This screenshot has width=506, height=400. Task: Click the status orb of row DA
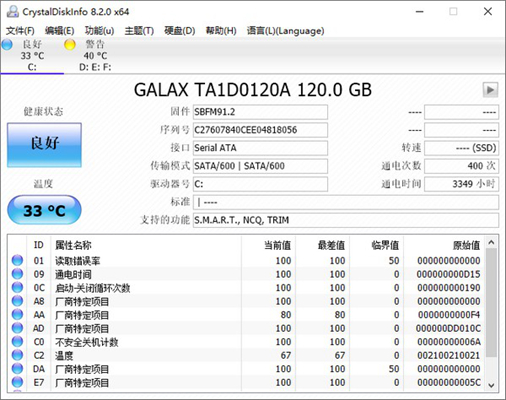[17, 368]
